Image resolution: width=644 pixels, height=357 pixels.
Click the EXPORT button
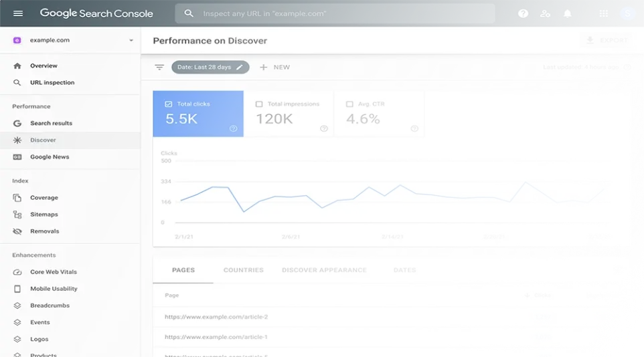click(607, 40)
